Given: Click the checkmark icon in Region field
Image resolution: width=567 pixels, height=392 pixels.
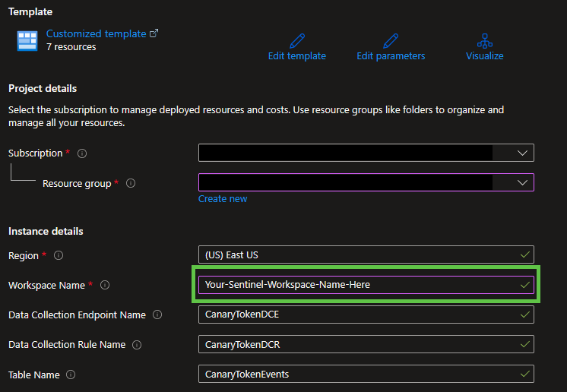Looking at the screenshot, I should pos(525,254).
